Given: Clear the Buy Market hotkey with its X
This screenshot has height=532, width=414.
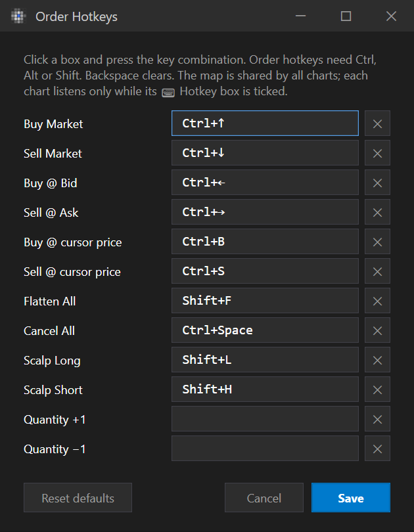Looking at the screenshot, I should coord(377,123).
